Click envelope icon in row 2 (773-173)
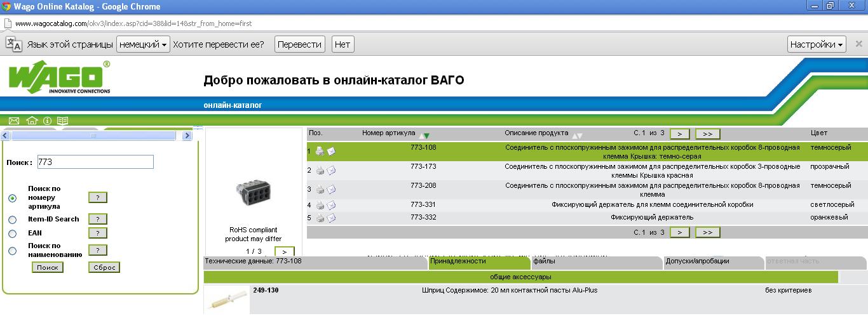Viewport: 868px width, 330px height. [x=331, y=170]
